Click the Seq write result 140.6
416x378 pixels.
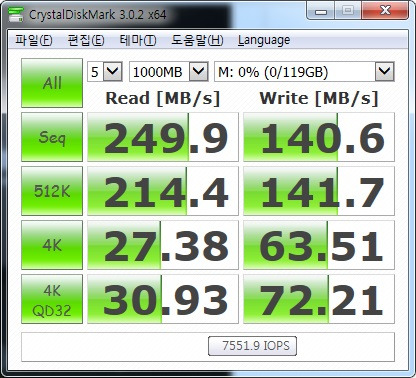click(x=319, y=137)
